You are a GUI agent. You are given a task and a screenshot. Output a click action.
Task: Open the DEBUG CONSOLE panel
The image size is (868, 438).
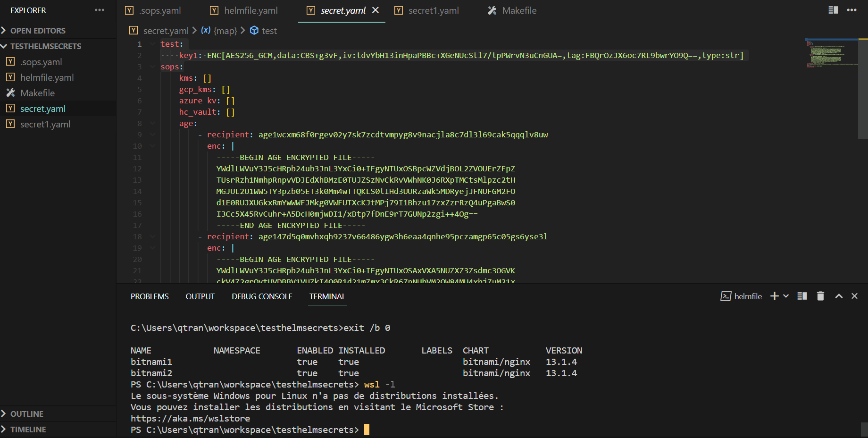point(262,296)
